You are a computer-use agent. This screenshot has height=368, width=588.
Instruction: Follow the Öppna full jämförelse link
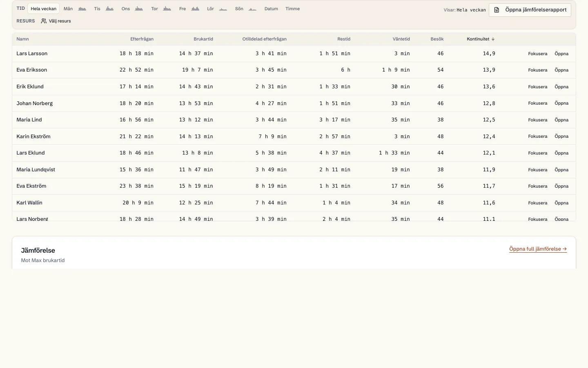click(538, 249)
